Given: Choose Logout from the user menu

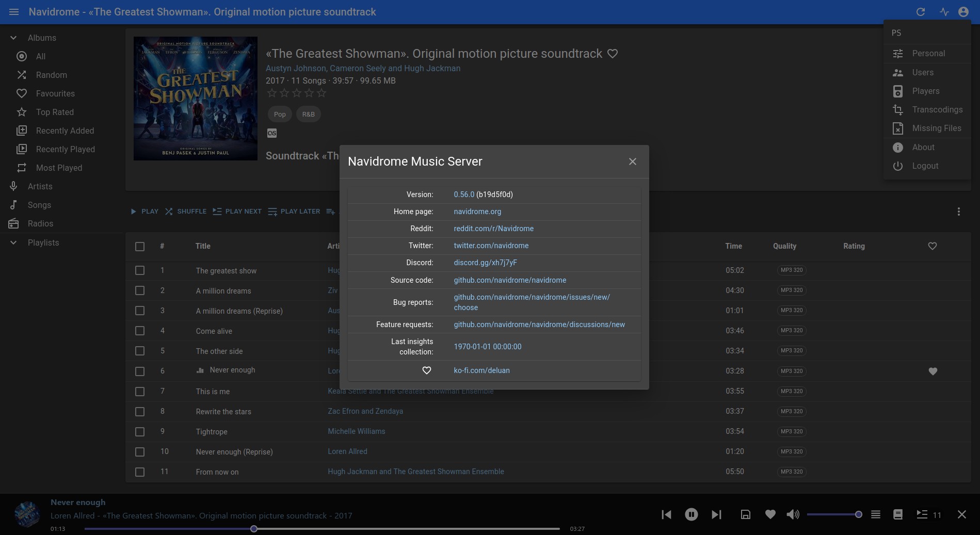Looking at the screenshot, I should click(x=927, y=166).
